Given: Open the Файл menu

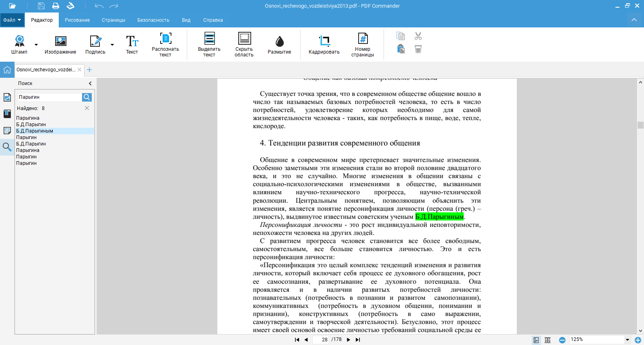Looking at the screenshot, I should tap(12, 20).
